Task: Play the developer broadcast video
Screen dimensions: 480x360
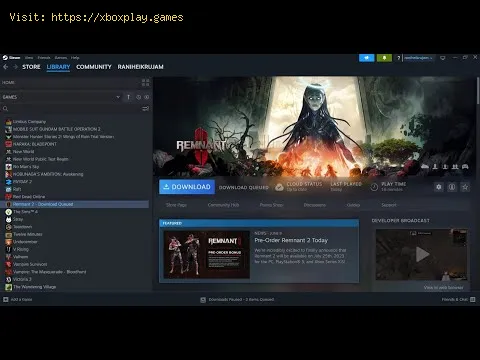Action: 422,255
